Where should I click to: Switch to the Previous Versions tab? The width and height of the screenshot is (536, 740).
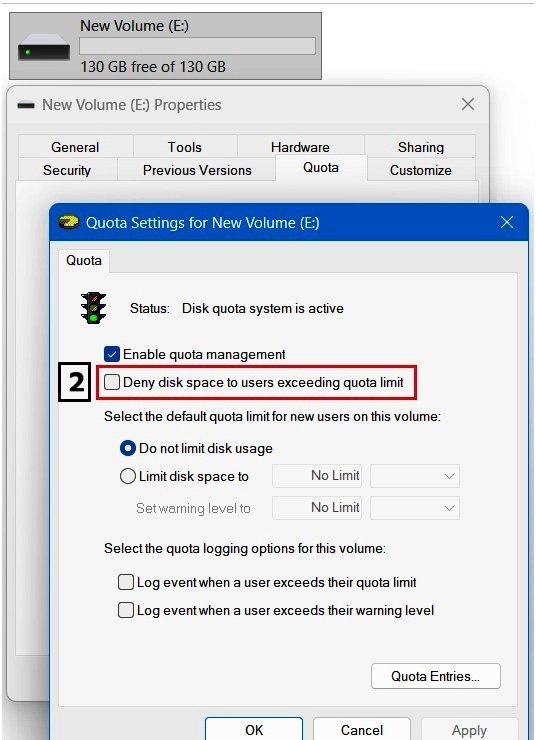click(x=197, y=170)
